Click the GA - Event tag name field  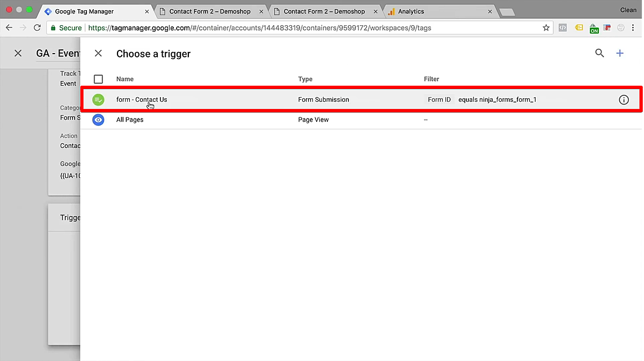coord(58,54)
